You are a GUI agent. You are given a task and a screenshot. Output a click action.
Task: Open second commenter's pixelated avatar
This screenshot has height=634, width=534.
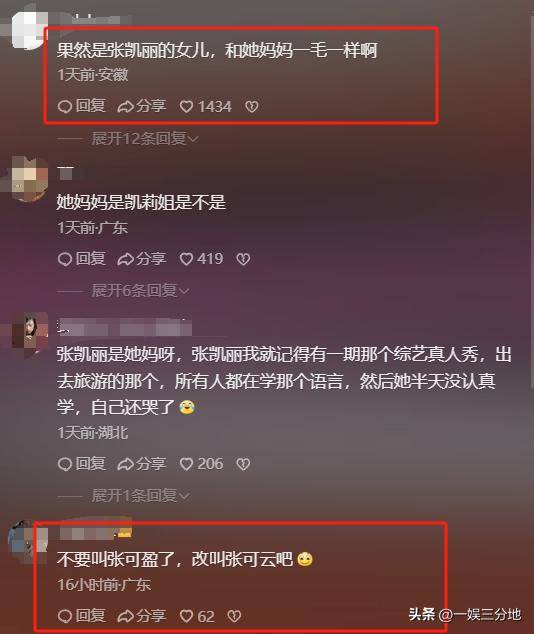pos(29,179)
